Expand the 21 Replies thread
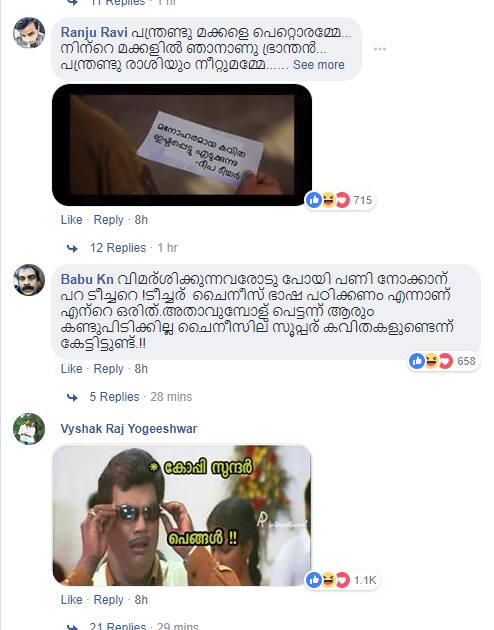Image resolution: width=494 pixels, height=630 pixels. coord(118,626)
